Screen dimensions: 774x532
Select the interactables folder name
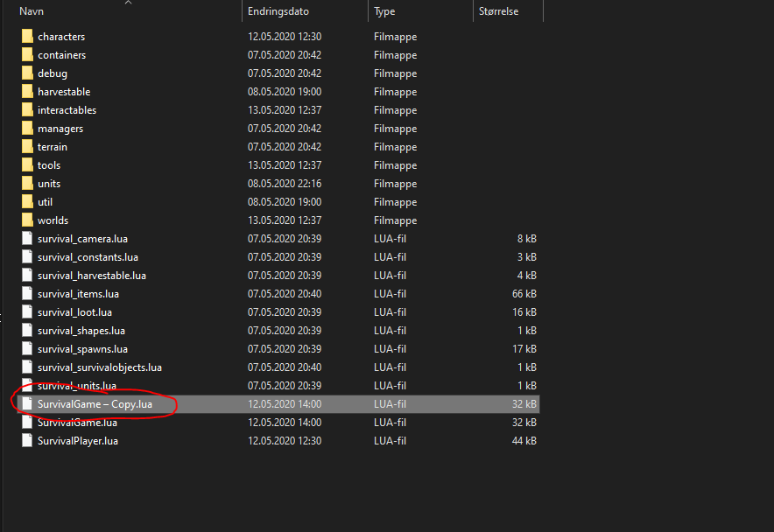(x=67, y=110)
